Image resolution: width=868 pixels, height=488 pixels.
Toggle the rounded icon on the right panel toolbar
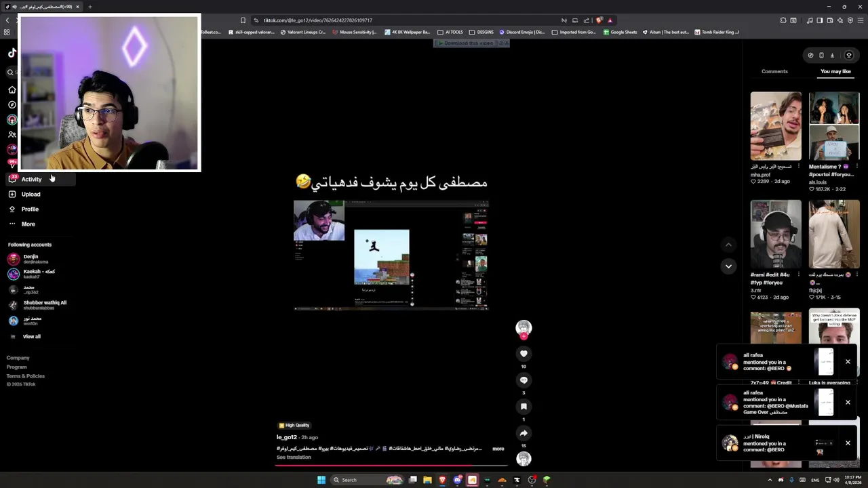tap(848, 56)
